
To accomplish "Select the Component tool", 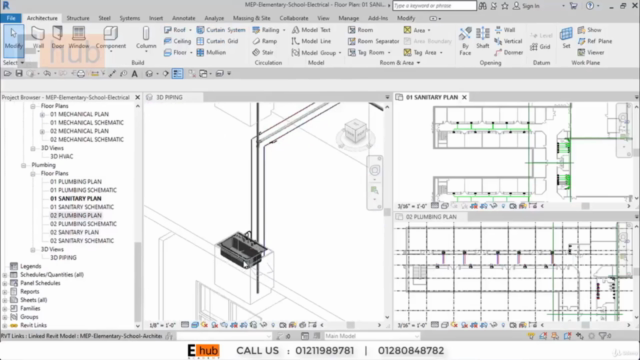I will [111, 38].
